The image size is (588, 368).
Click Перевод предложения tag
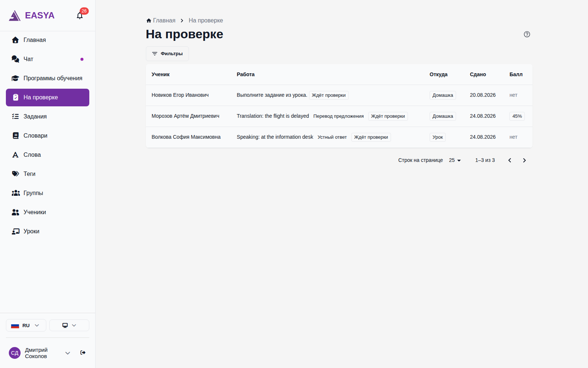coord(338,116)
